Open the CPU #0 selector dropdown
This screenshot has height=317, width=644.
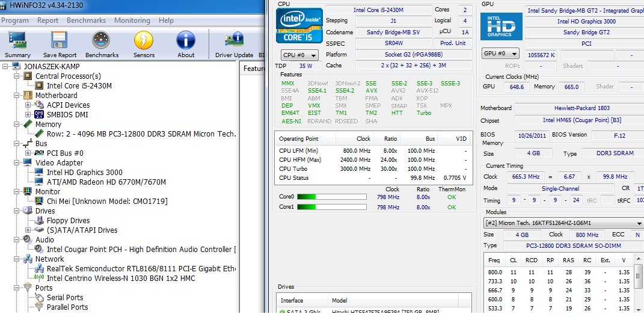pyautogui.click(x=300, y=55)
